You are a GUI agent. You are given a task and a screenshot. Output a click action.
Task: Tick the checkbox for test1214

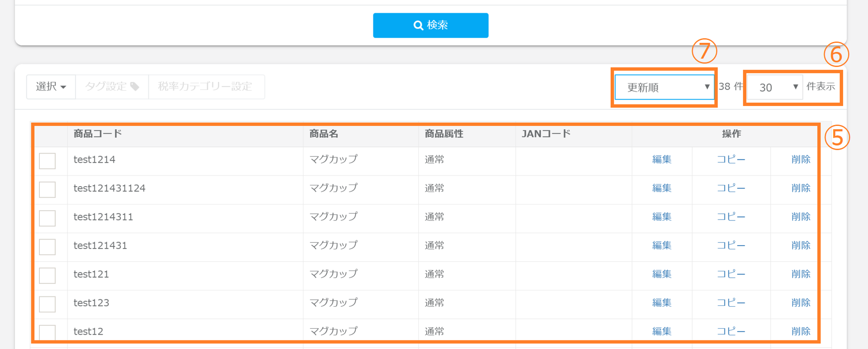tap(47, 161)
